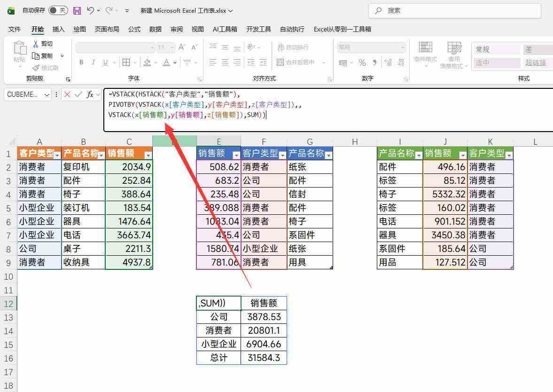Screen dimensions: 553x392
Task: Select row 10 header
Action: tap(8, 276)
